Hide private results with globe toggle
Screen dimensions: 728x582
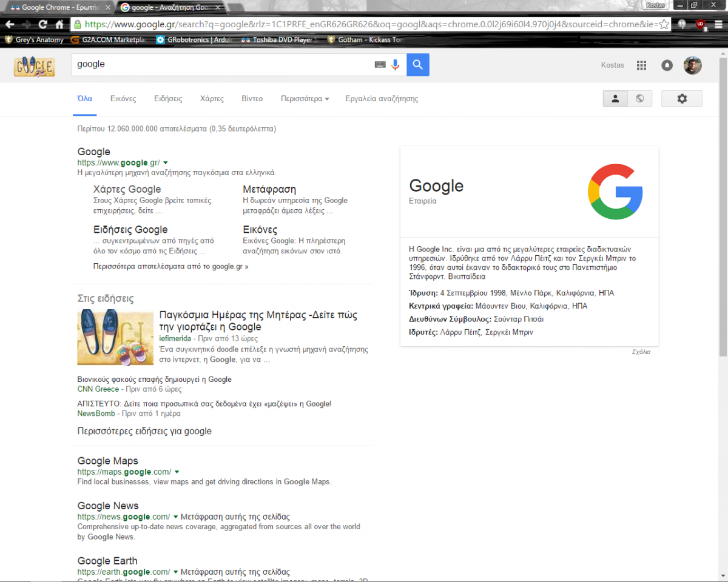pyautogui.click(x=639, y=99)
